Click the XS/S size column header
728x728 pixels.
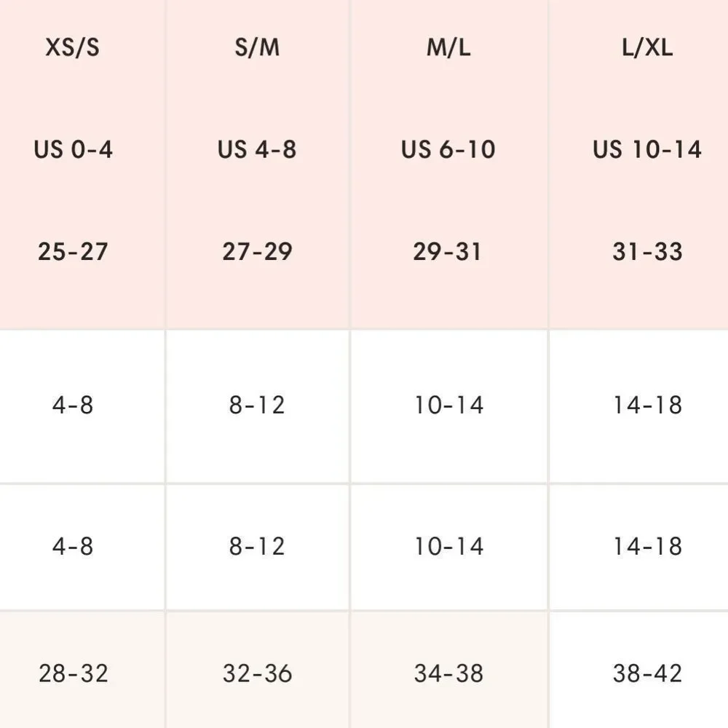(x=73, y=48)
